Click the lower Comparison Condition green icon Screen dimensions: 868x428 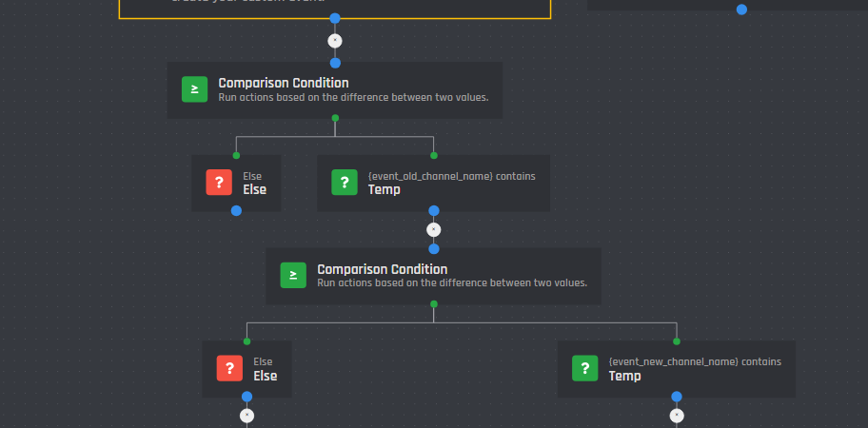coord(293,276)
